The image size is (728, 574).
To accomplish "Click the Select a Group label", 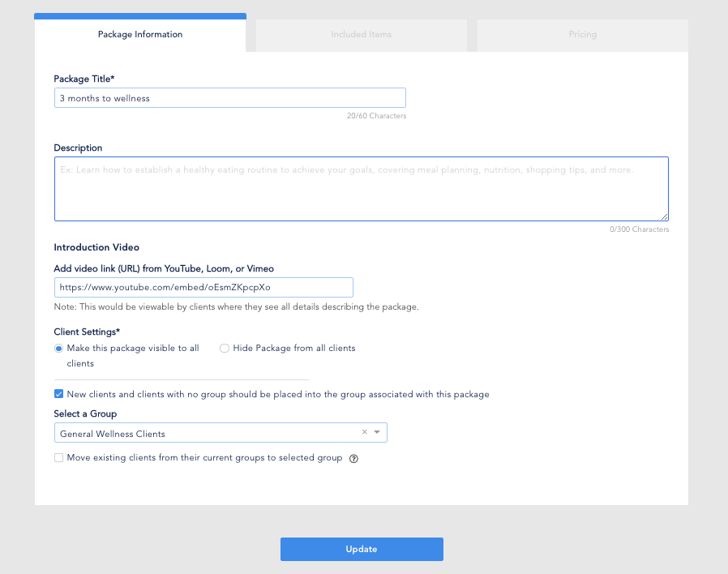I will 85,413.
